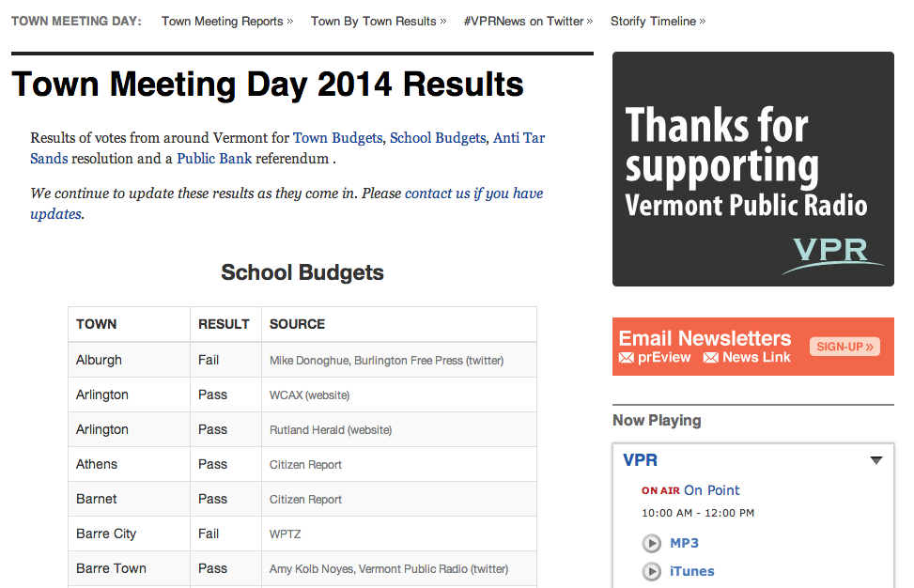Click the iTunes stream play icon
This screenshot has width=914, height=588.
click(x=651, y=572)
